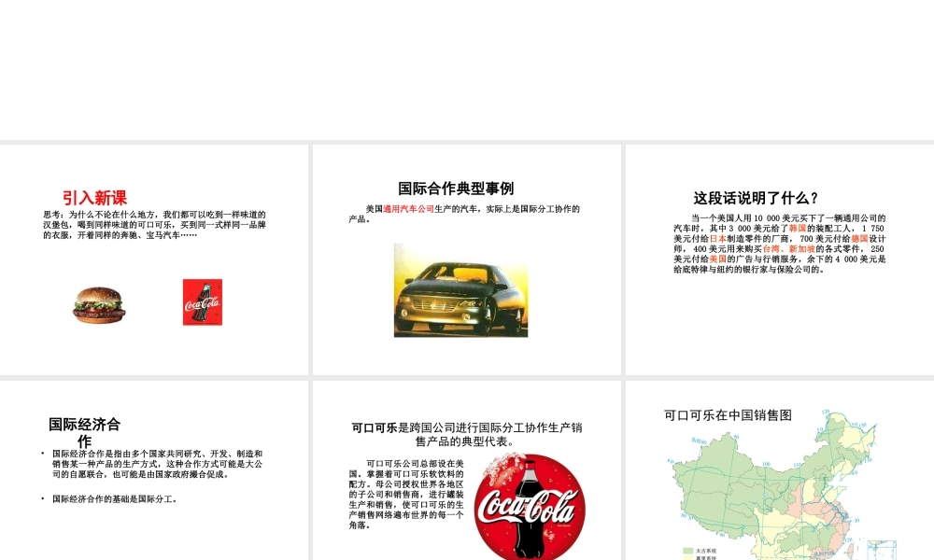Screen dimensions: 934x560
Task: Click the red 引入新课 heading
Action: 94,198
